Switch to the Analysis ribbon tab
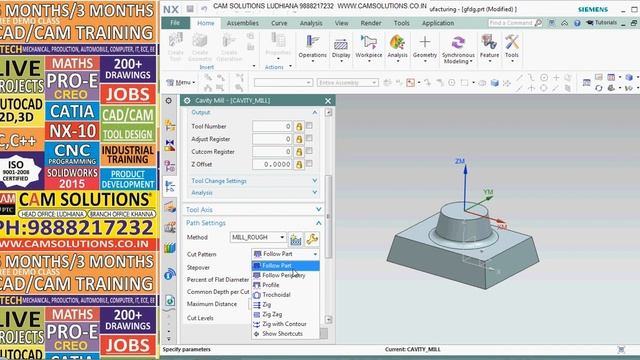 (311, 23)
